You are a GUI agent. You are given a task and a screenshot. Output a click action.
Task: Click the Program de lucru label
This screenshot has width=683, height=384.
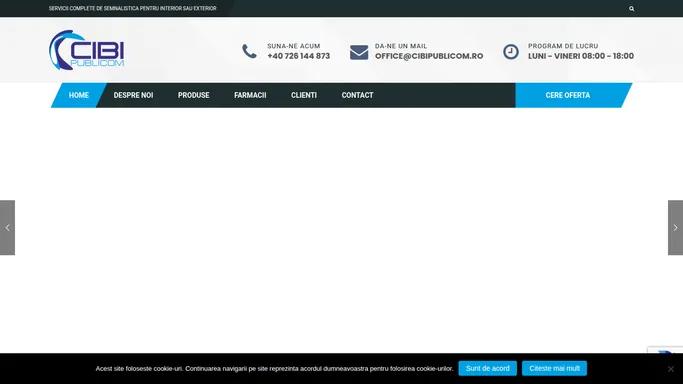pyautogui.click(x=563, y=46)
